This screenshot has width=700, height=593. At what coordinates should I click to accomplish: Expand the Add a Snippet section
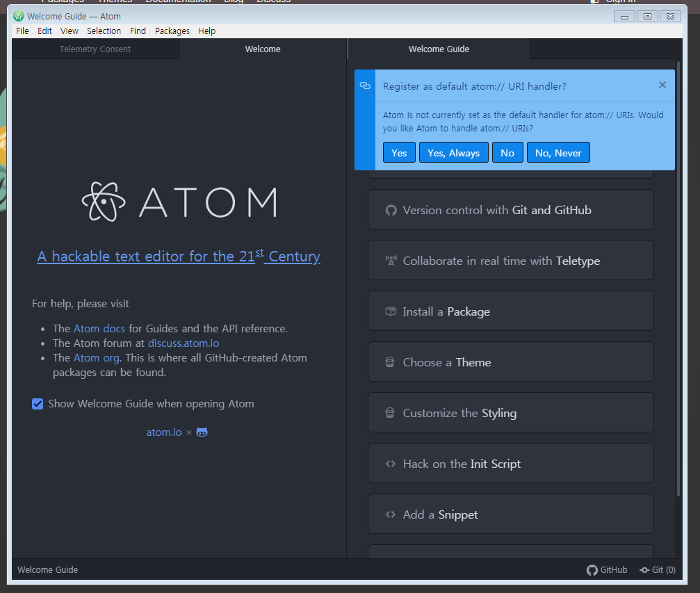coord(511,514)
